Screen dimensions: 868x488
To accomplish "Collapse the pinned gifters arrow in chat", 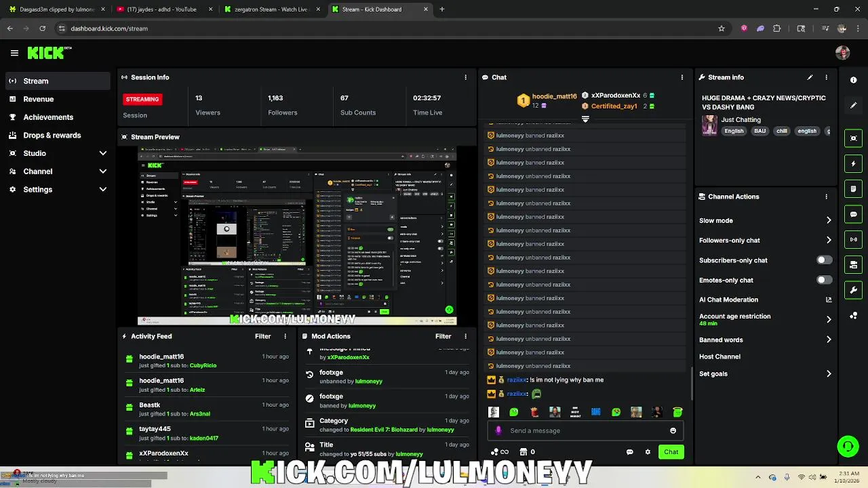I will point(585,119).
